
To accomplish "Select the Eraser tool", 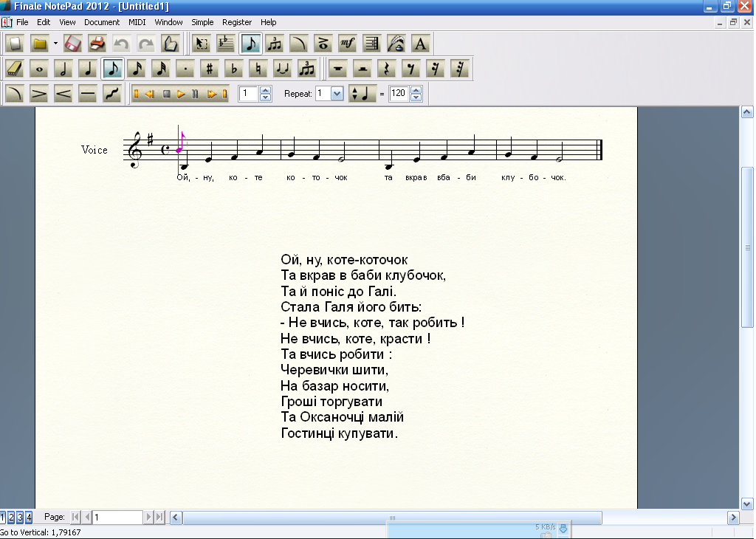I will click(15, 69).
